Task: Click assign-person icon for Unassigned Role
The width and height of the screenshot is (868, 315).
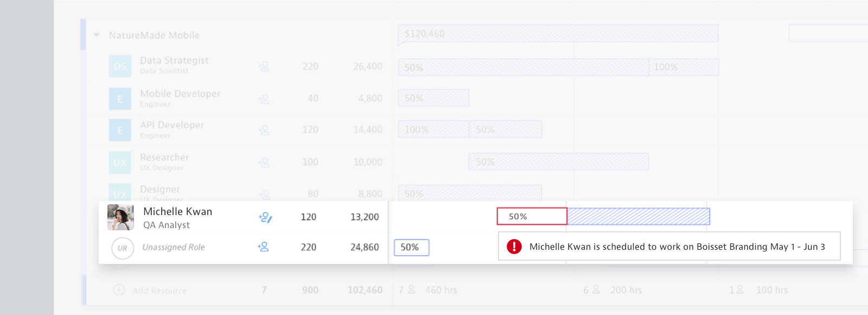Action: [x=263, y=247]
